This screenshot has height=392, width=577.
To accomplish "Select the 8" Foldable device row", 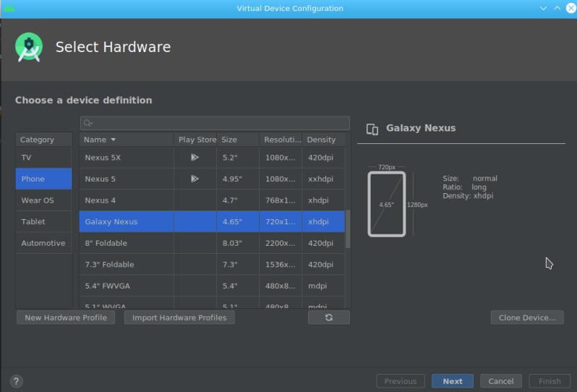I will click(x=213, y=243).
